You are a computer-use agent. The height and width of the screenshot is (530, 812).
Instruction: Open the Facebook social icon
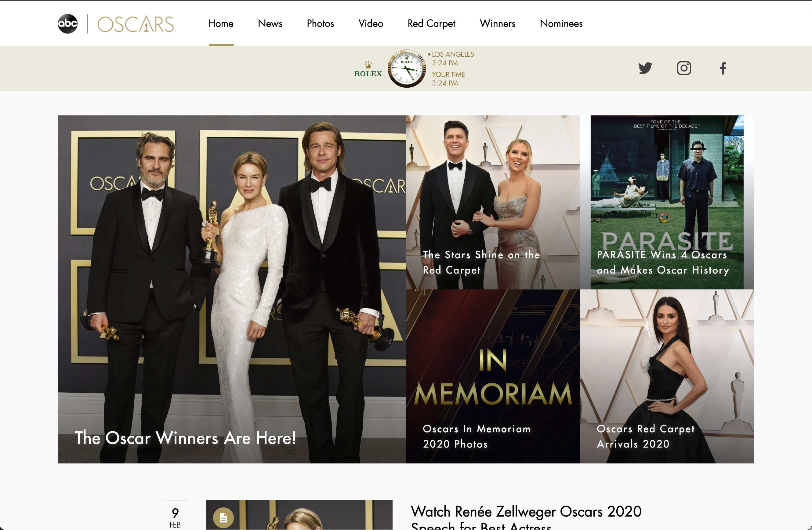point(723,68)
